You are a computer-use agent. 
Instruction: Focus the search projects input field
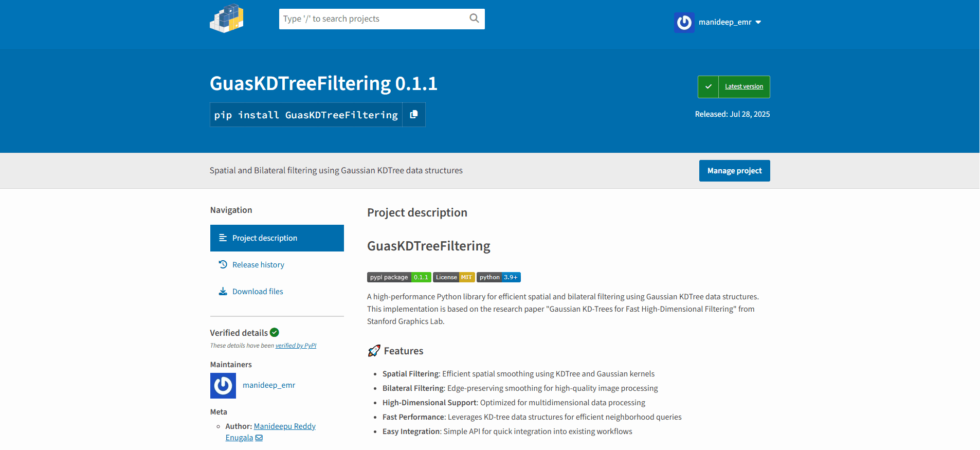coord(373,19)
